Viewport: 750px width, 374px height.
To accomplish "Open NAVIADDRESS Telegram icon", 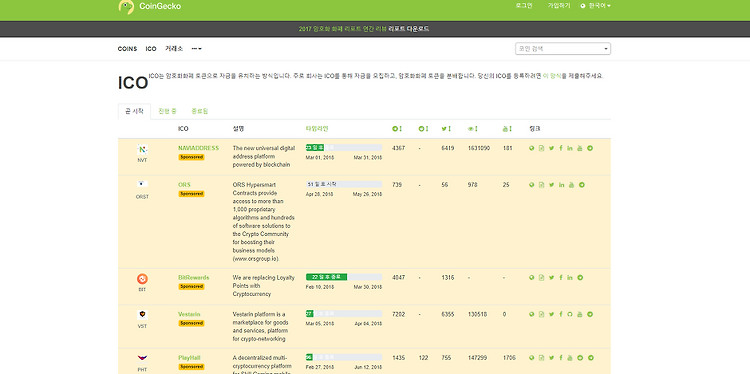I will tap(590, 148).
